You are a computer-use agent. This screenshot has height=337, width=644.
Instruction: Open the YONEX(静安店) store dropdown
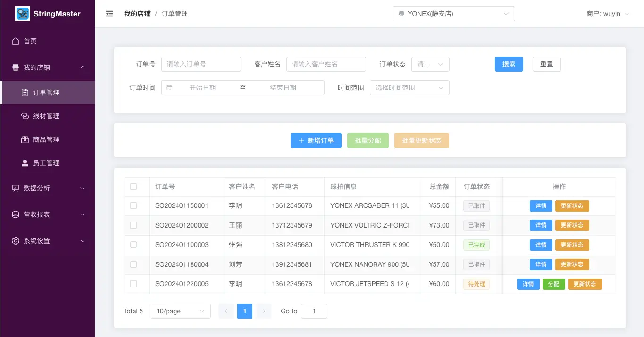453,14
